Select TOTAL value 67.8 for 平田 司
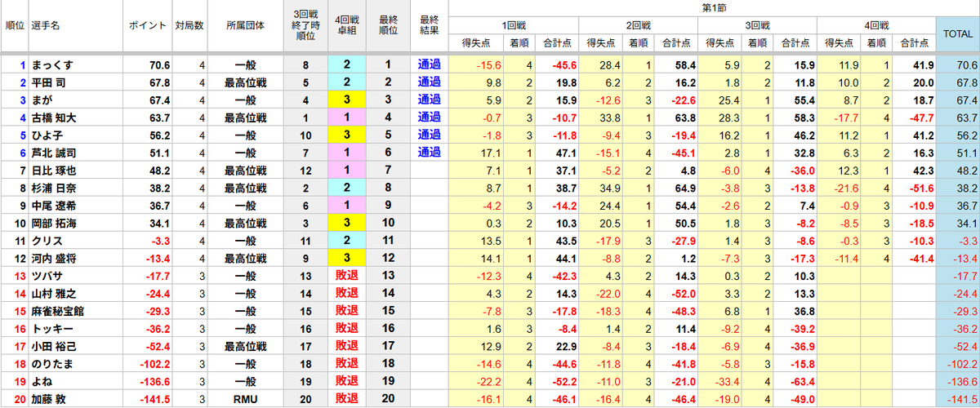 966,82
